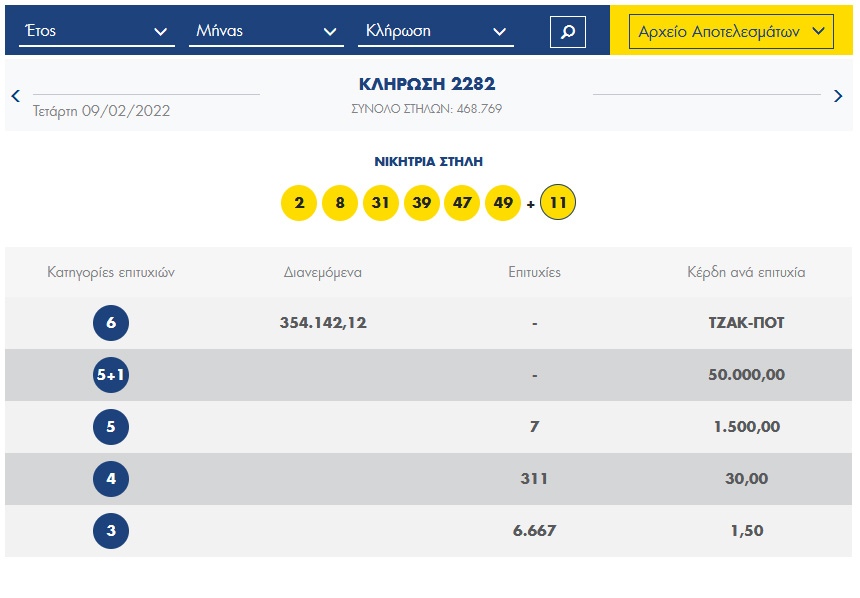The height and width of the screenshot is (598, 860).
Task: Click category 6 blue circle badge
Action: (x=111, y=323)
